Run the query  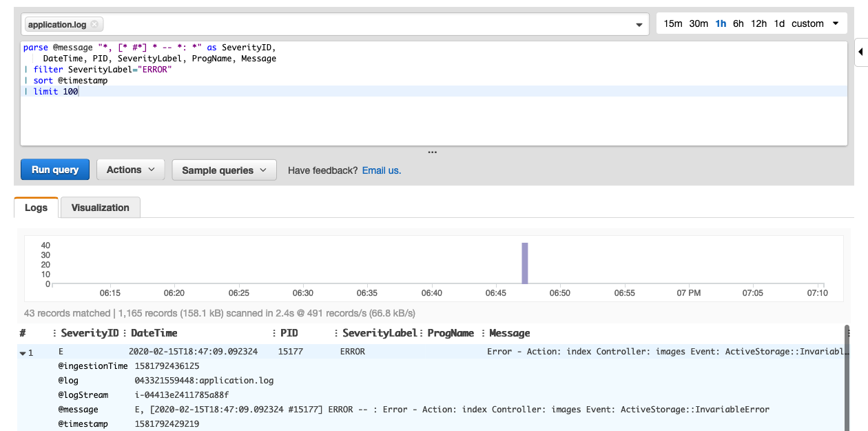click(55, 170)
